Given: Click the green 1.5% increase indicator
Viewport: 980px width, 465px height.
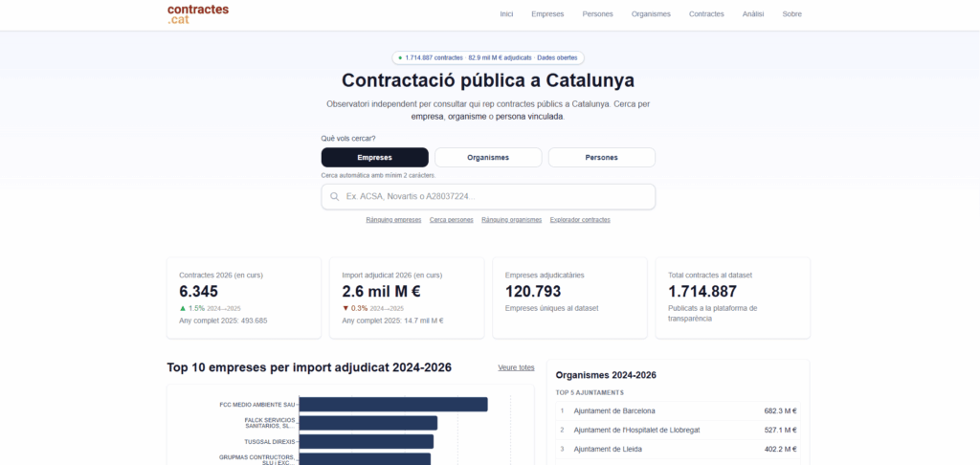Looking at the screenshot, I should click(x=191, y=308).
